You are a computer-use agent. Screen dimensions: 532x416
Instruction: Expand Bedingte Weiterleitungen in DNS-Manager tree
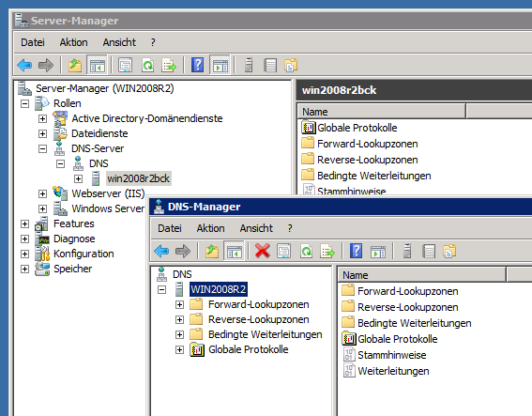179,335
